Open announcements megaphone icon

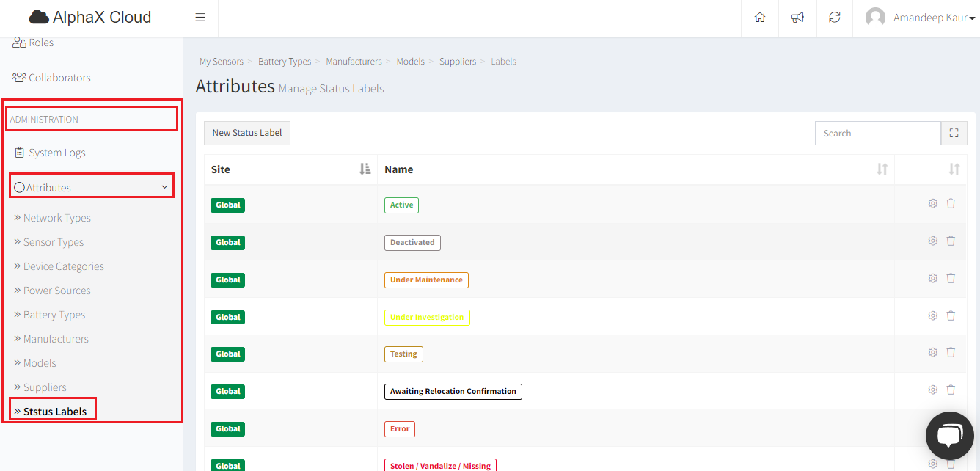click(797, 18)
